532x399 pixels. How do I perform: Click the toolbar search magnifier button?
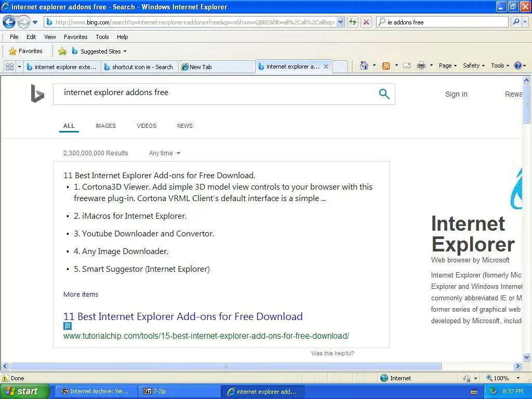point(516,22)
